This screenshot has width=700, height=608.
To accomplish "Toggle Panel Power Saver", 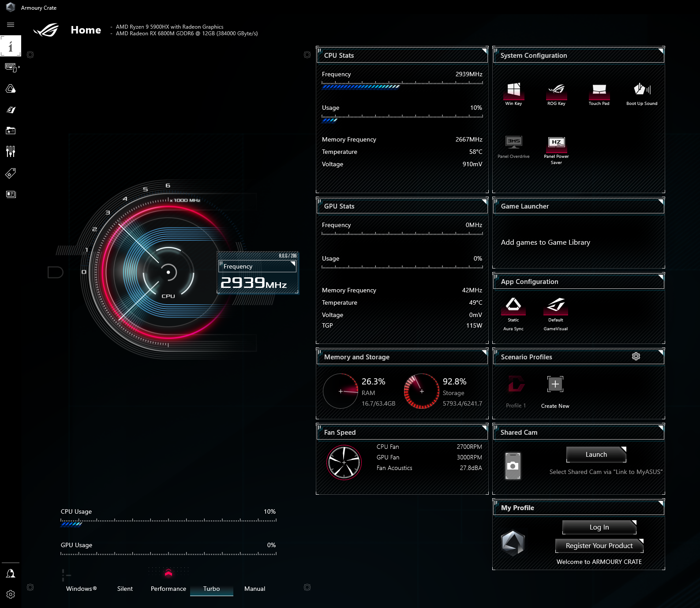I will click(556, 150).
